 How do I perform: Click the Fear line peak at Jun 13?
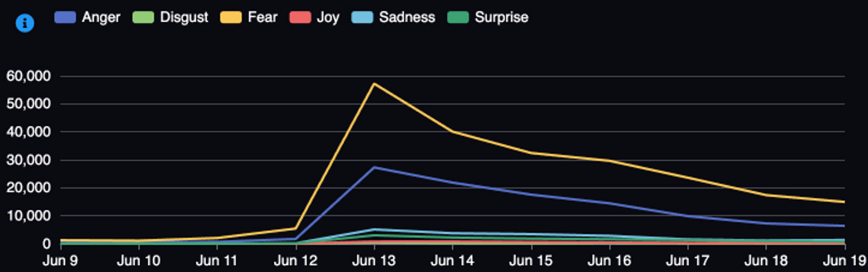point(374,84)
